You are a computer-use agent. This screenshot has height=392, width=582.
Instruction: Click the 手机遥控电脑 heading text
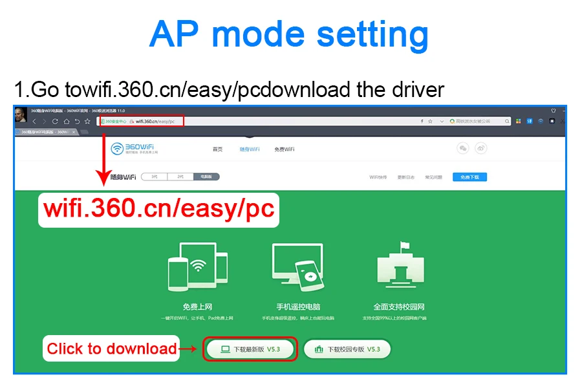298,307
